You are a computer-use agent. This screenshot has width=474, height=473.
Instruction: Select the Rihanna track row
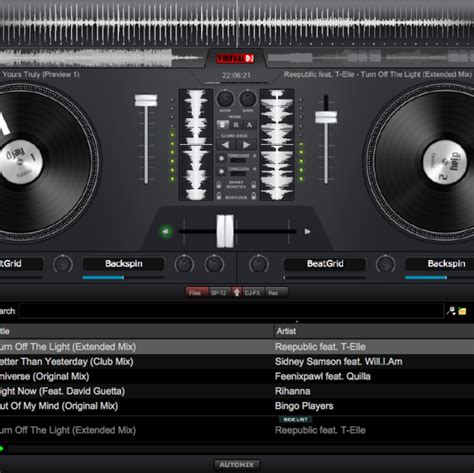pos(237,391)
